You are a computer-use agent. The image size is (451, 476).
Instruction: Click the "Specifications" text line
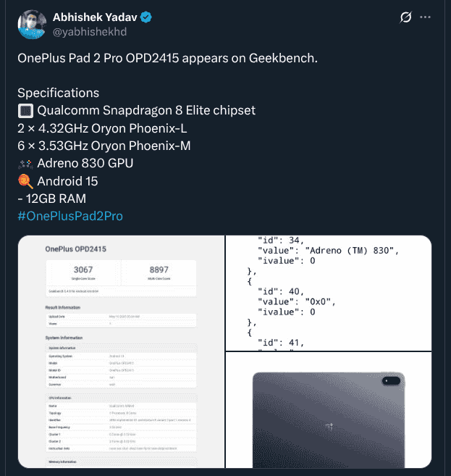(59, 93)
